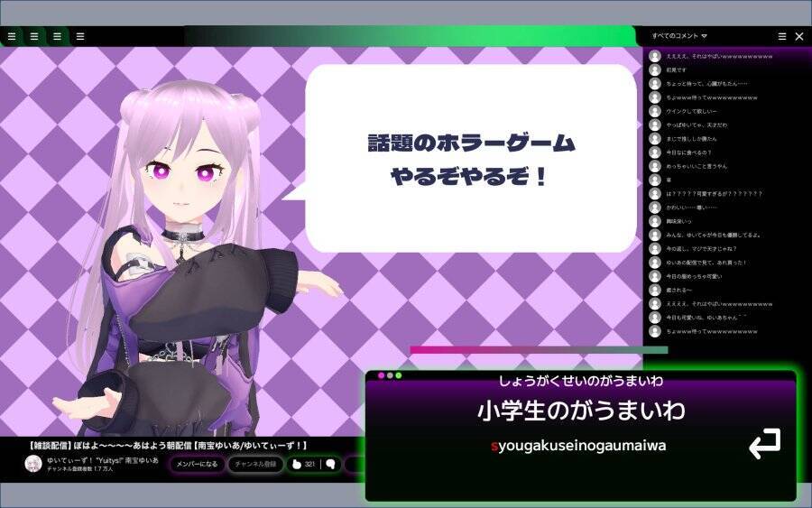Screen dimensions: 812x508
Task: Select the ちょっと待って、心臓がもたん comment
Action: click(706, 84)
